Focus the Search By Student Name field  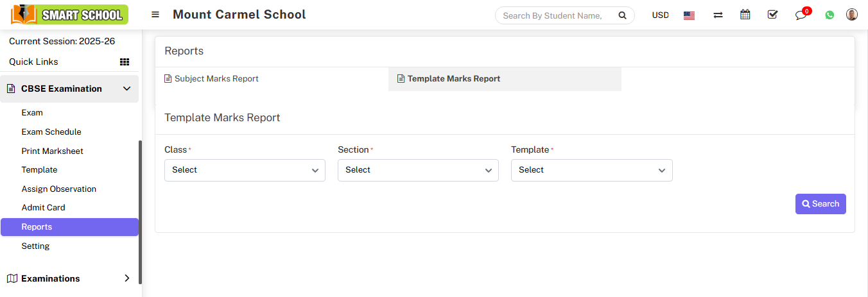coord(552,15)
